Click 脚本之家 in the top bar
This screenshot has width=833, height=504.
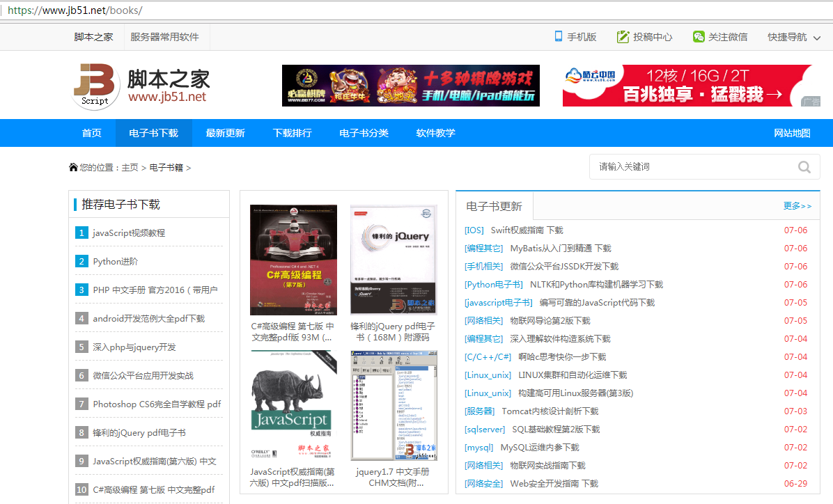[93, 37]
